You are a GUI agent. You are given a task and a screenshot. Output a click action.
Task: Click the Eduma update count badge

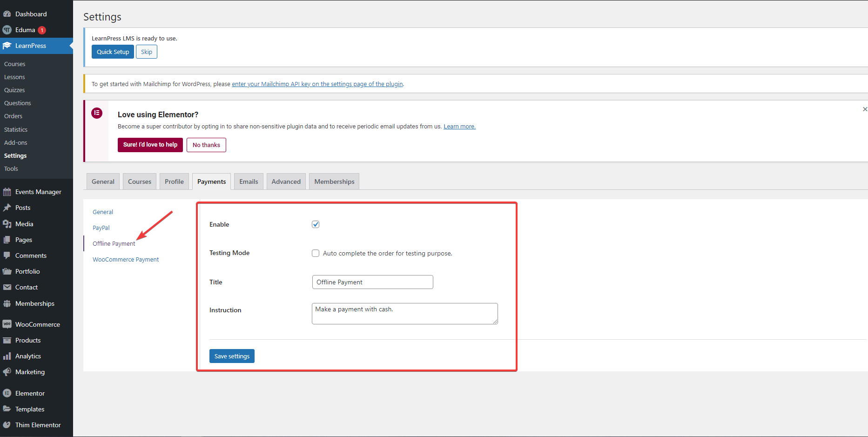[42, 30]
